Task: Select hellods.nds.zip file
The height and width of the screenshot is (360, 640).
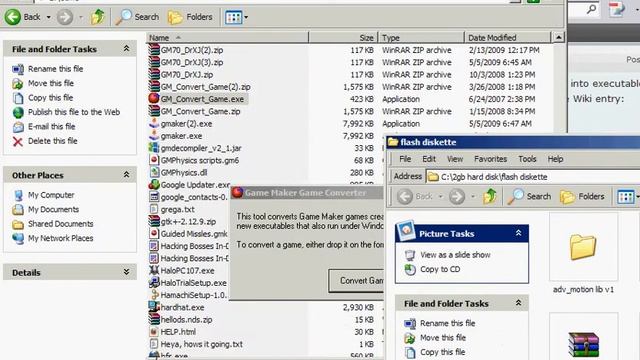Action: coord(186,320)
